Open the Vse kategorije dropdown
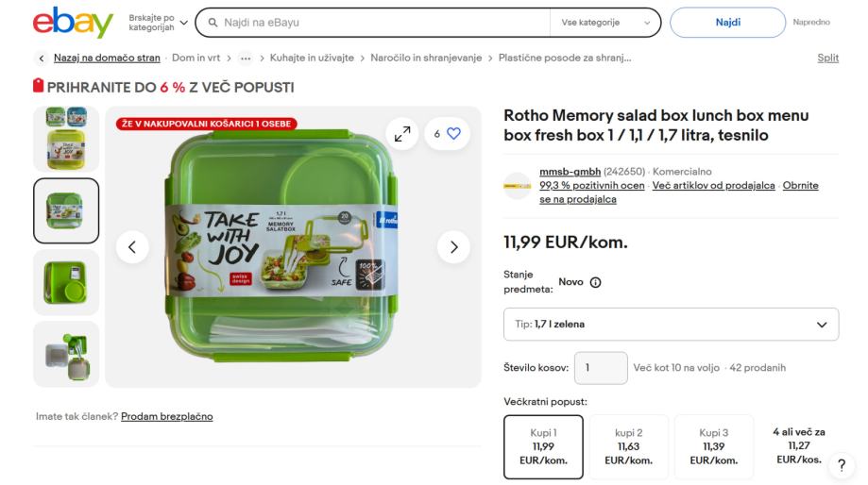 coord(605,23)
